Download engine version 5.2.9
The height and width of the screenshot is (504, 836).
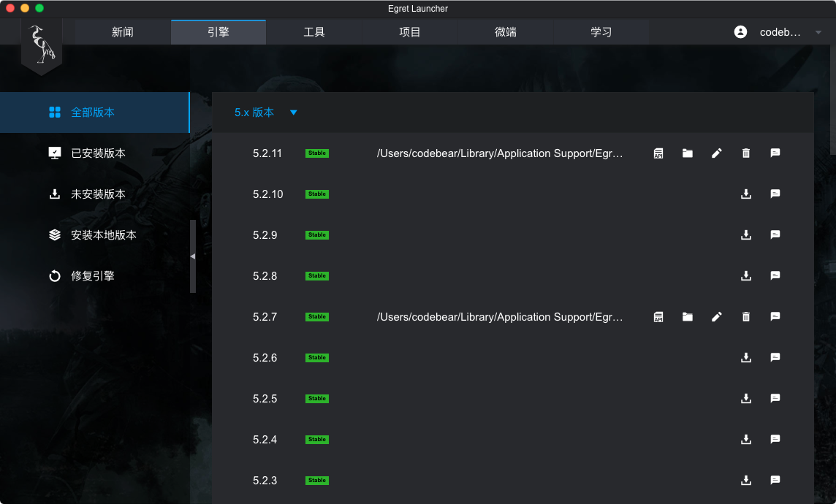746,235
